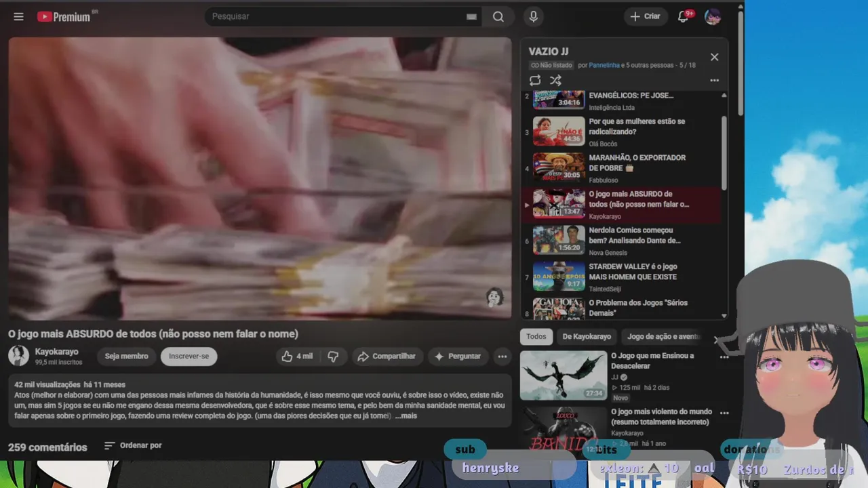
Task: Like the video (4 mil)
Action: pos(297,356)
